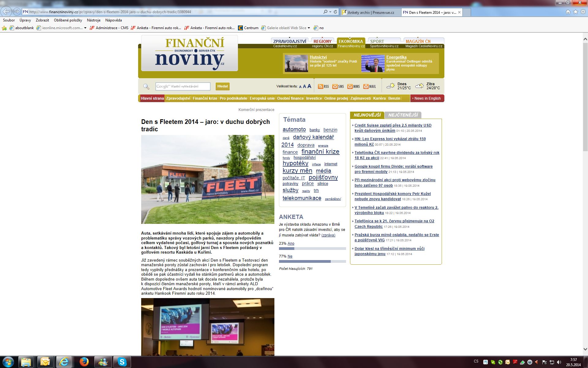Open the browser Home icon
Viewport: 588px width, 368px height.
568,12
